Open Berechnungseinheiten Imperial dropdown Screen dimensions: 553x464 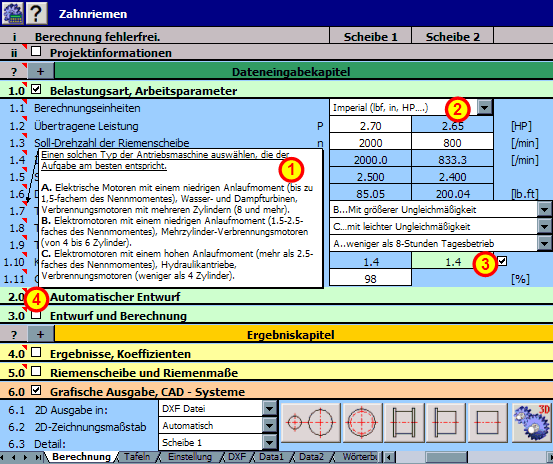pos(485,107)
